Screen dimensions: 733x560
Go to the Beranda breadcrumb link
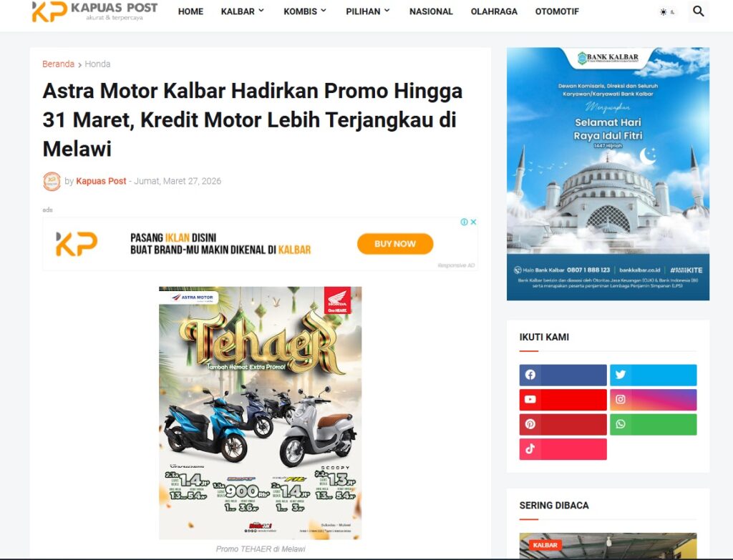[59, 64]
